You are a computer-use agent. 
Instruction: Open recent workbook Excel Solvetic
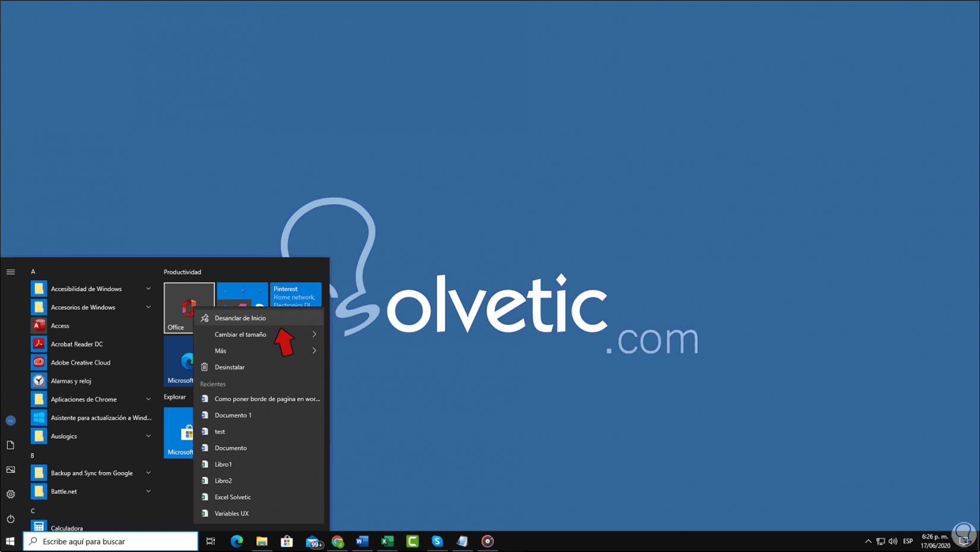[x=259, y=497]
